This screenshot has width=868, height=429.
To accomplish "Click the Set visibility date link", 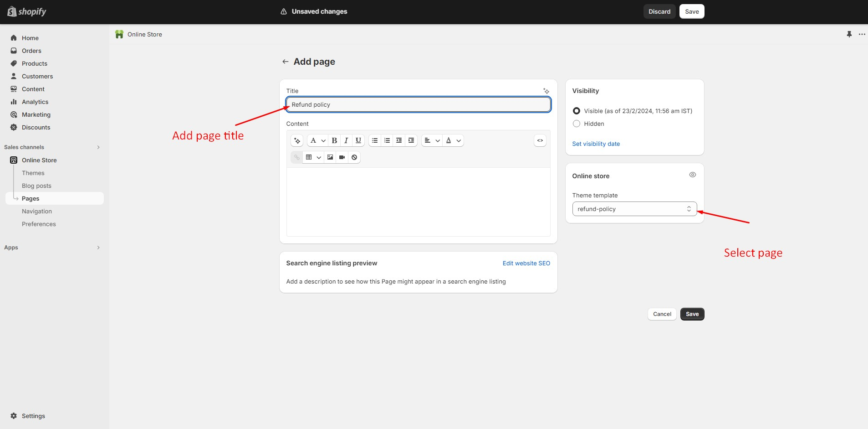I will pyautogui.click(x=596, y=144).
